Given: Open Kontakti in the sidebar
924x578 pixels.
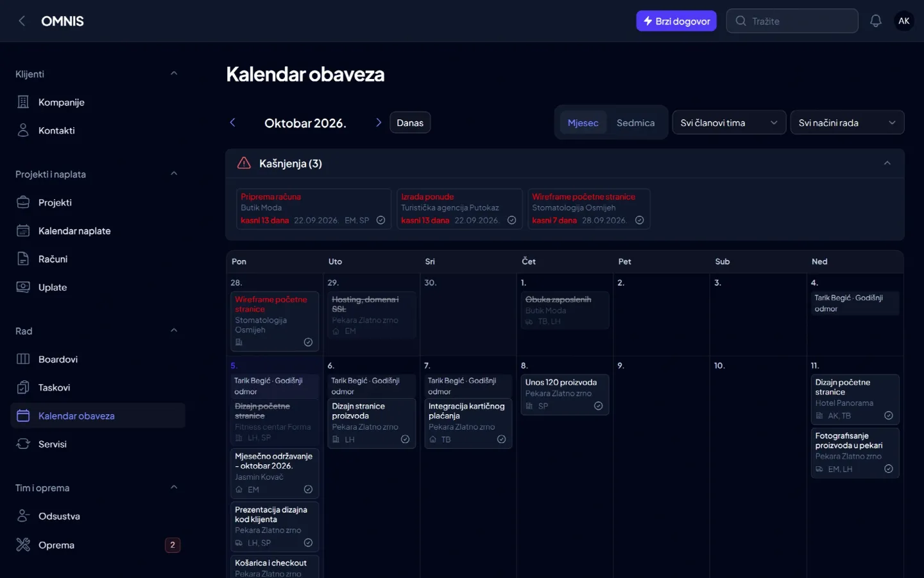Looking at the screenshot, I should coord(98,130).
